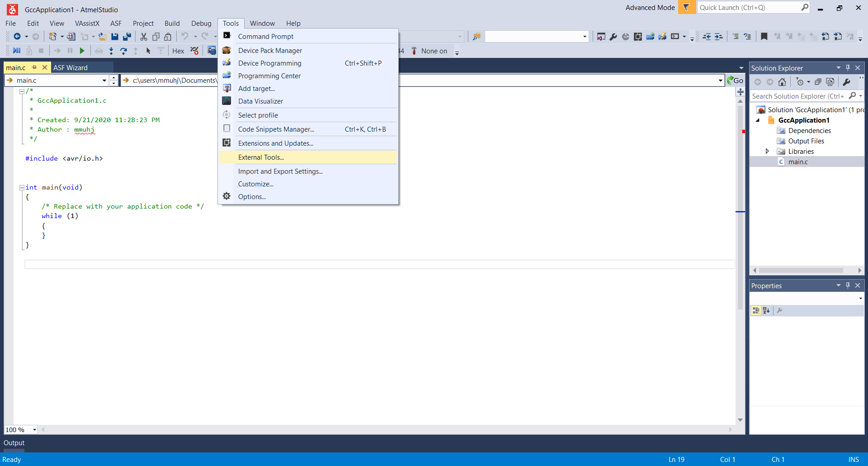Open the main.c scope dropdown
868x466 pixels.
pos(104,81)
